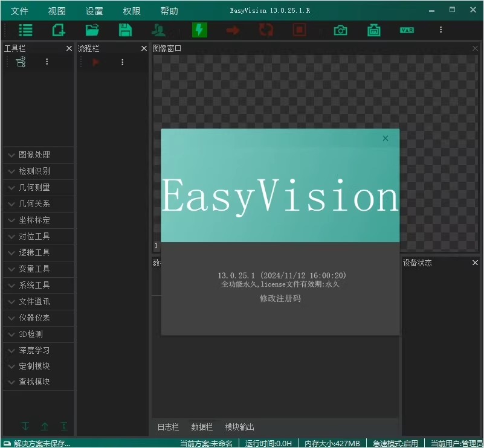Click the move-to-bottom arrow icon

25,426
